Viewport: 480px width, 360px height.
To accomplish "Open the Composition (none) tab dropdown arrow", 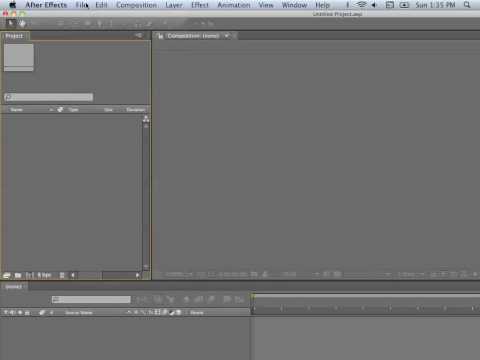I will 227,36.
